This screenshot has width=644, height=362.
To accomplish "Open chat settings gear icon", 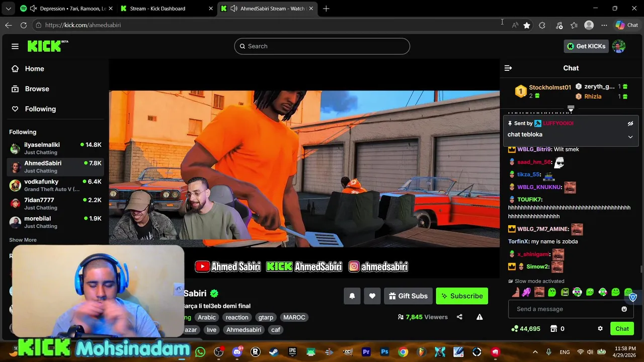I will [x=600, y=329].
